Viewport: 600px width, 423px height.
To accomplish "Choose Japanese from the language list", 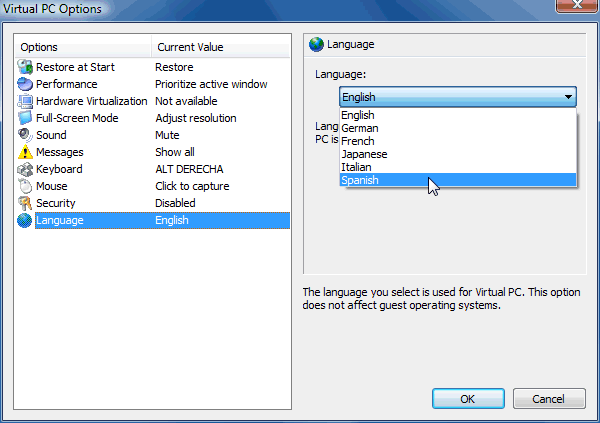I will pyautogui.click(x=458, y=154).
